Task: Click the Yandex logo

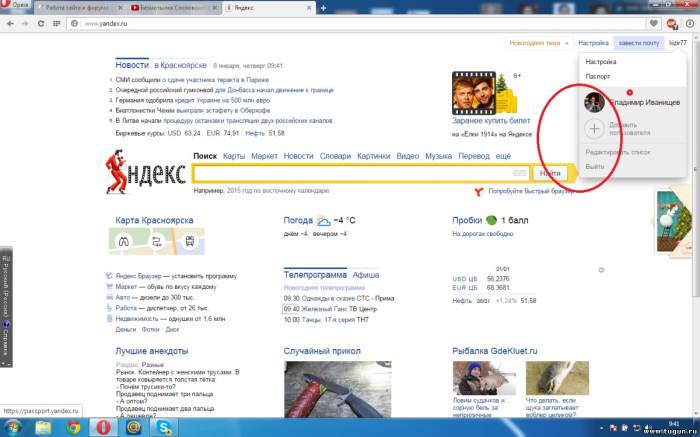Action: tap(146, 172)
